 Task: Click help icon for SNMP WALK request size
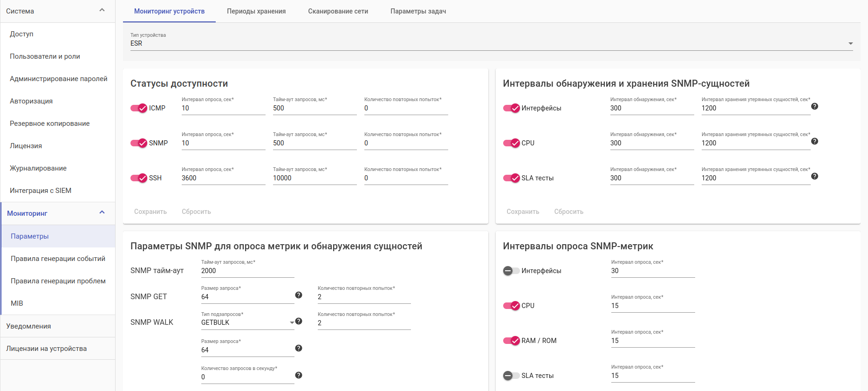(299, 348)
